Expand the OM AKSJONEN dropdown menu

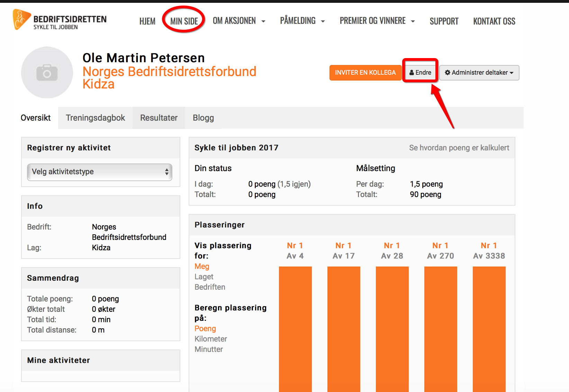[x=239, y=21]
